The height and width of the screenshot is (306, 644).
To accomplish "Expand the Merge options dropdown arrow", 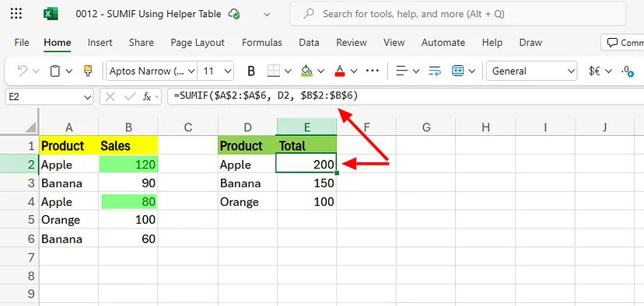I will click(x=472, y=71).
